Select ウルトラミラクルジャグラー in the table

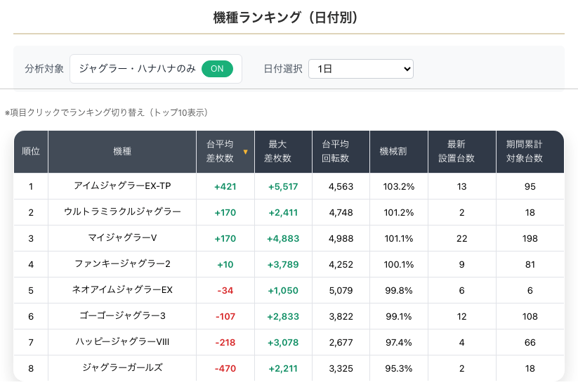coord(122,212)
